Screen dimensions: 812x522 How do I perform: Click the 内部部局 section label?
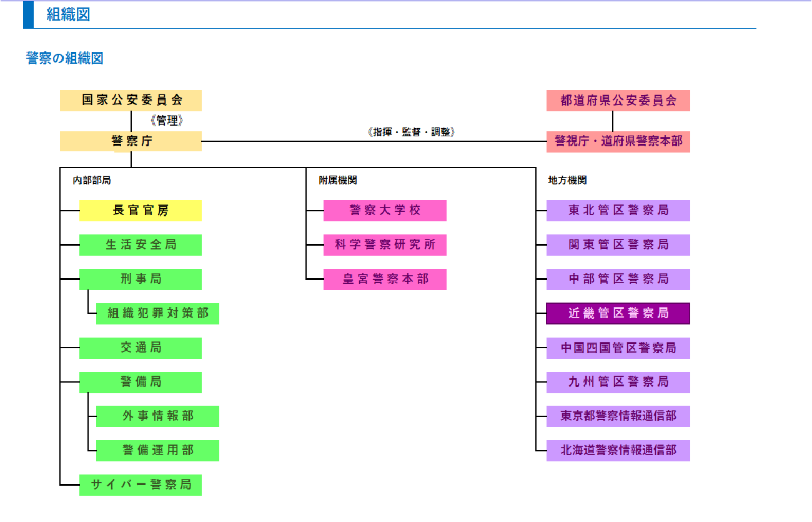click(92, 181)
